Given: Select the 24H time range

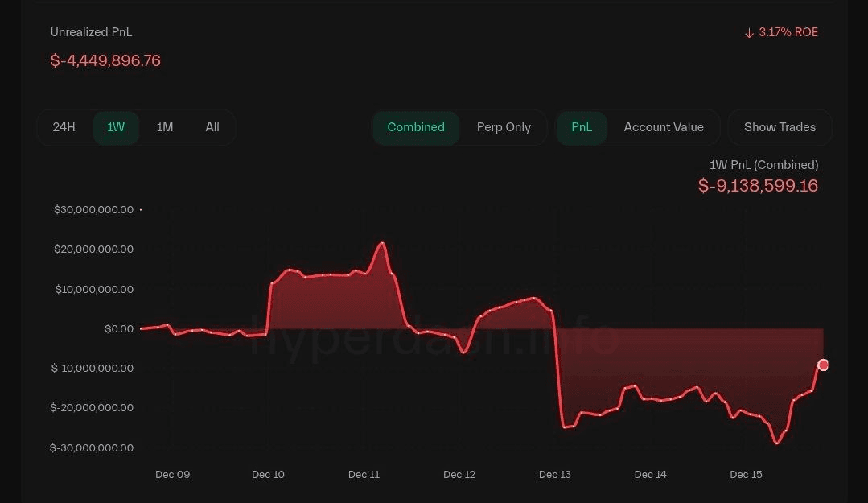Looking at the screenshot, I should pyautogui.click(x=64, y=127).
